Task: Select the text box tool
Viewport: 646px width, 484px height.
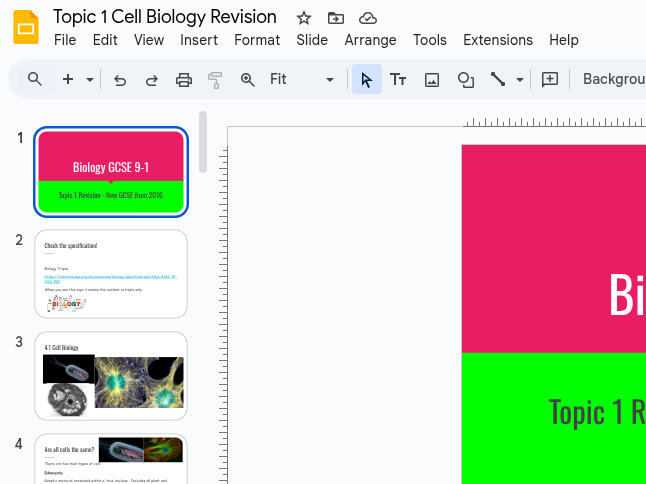Action: coord(398,80)
